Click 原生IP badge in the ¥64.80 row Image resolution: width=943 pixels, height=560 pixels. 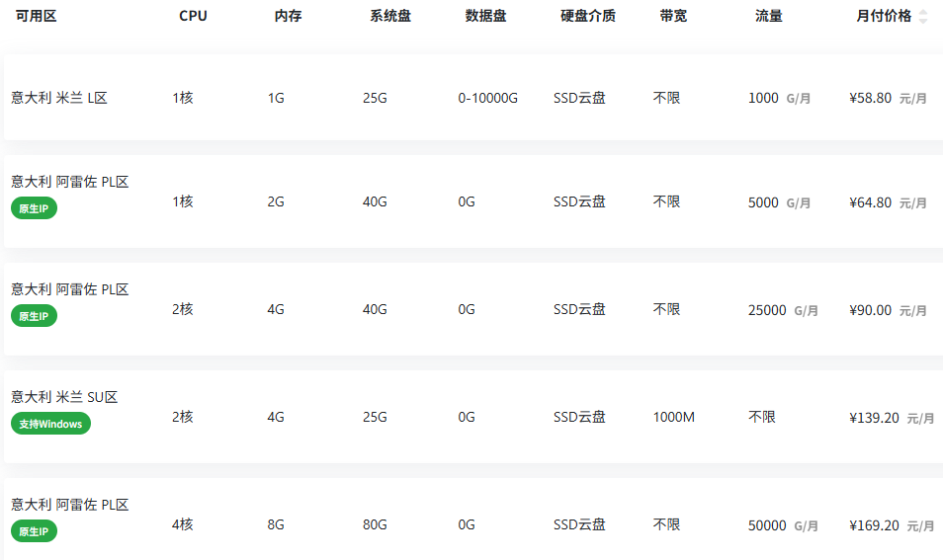click(x=35, y=208)
